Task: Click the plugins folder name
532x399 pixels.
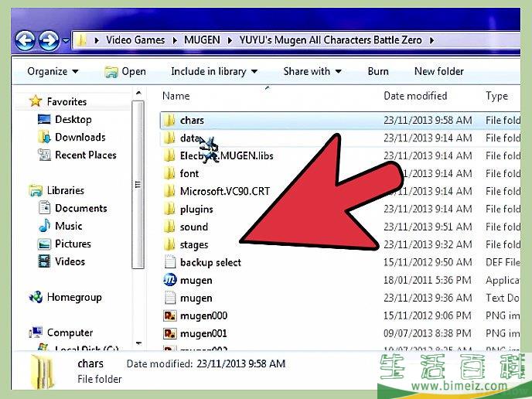Action: click(196, 210)
